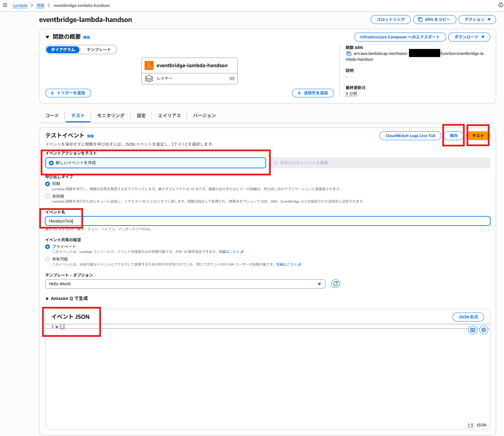The width and height of the screenshot is (504, 436).
Task: Click the JSON language label in status bar
Action: (x=481, y=425)
